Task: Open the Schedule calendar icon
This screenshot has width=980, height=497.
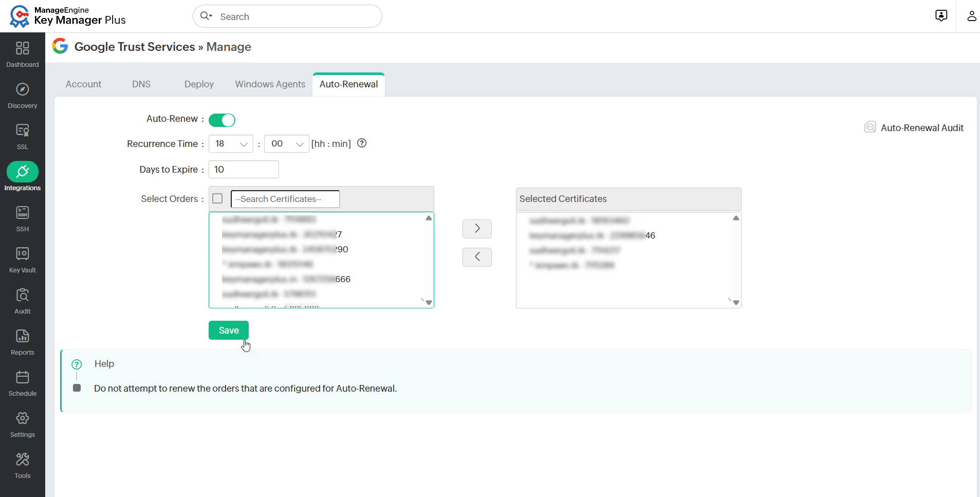Action: click(x=23, y=377)
